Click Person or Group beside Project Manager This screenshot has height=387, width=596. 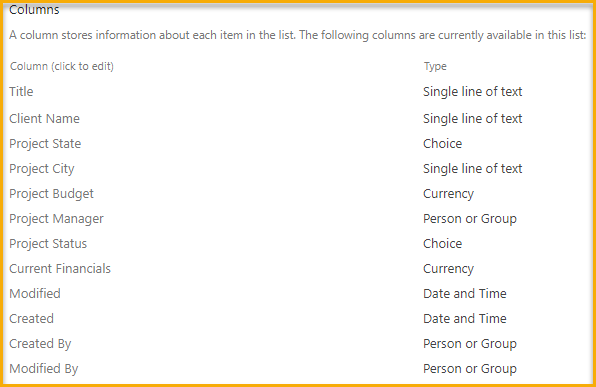click(x=470, y=219)
